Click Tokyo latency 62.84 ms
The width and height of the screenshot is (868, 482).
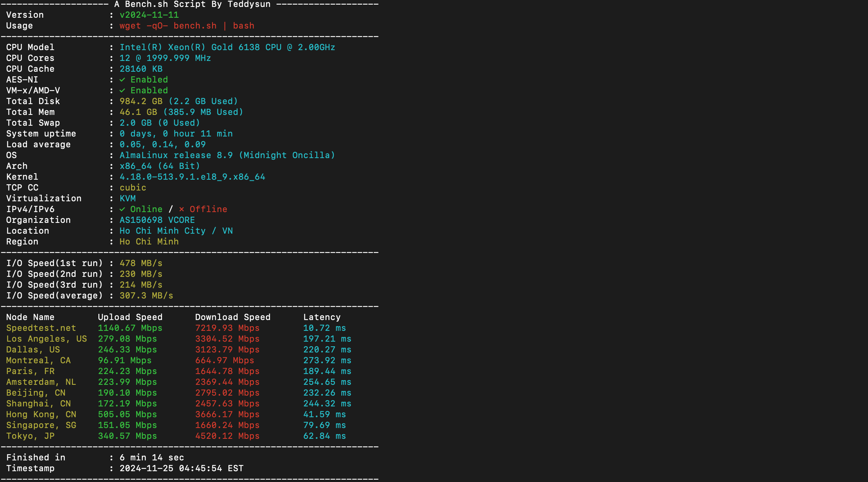324,436
